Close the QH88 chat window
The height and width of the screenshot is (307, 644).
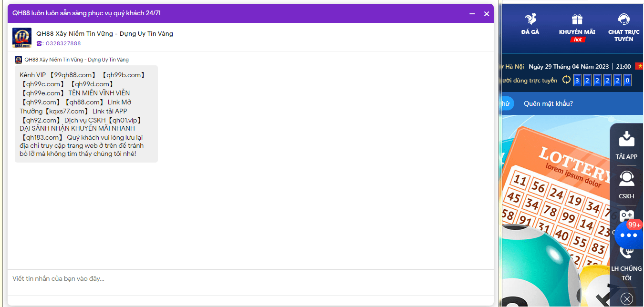487,14
